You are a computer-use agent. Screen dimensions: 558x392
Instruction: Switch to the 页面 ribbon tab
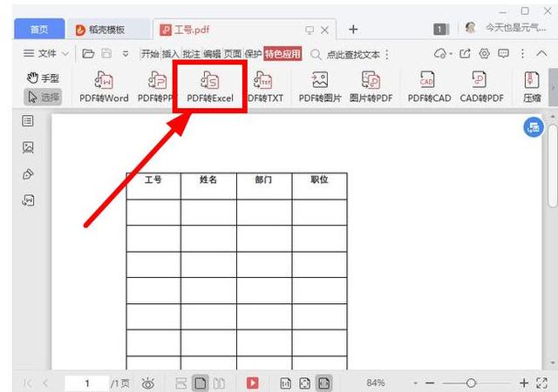[233, 54]
